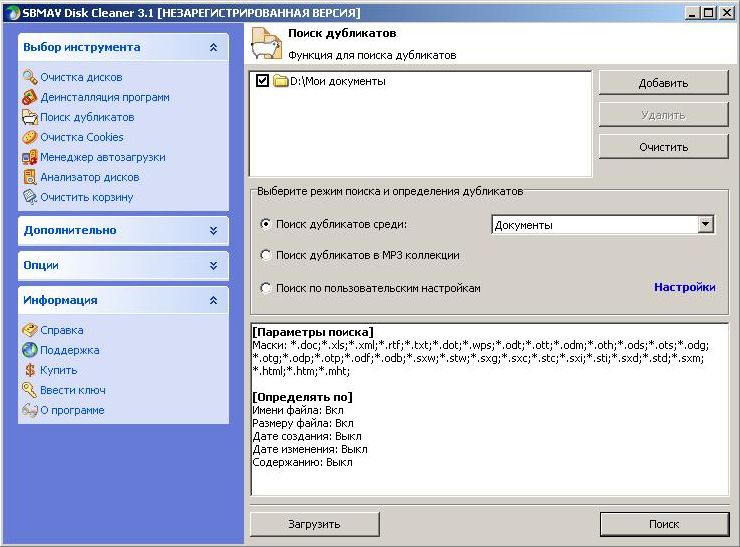This screenshot has width=740, height=547.
Task: Open Деинсталляция программ tool
Action: click(x=105, y=97)
